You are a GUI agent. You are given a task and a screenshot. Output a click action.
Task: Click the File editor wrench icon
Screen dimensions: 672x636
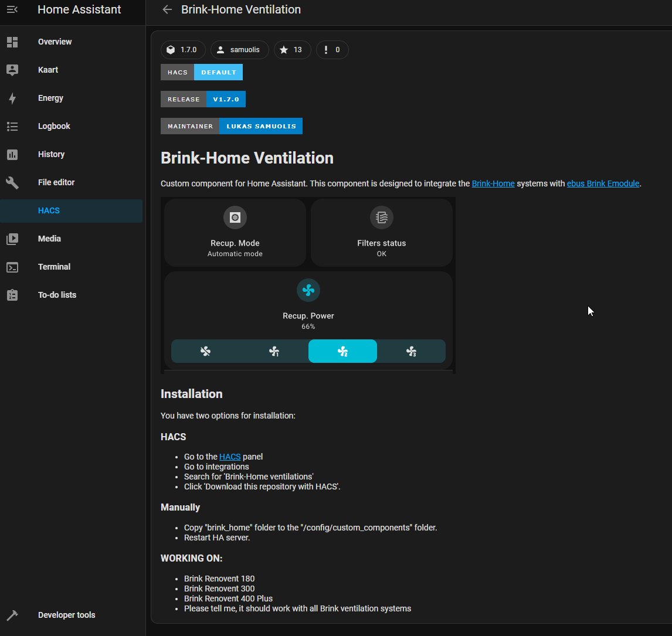(x=12, y=182)
